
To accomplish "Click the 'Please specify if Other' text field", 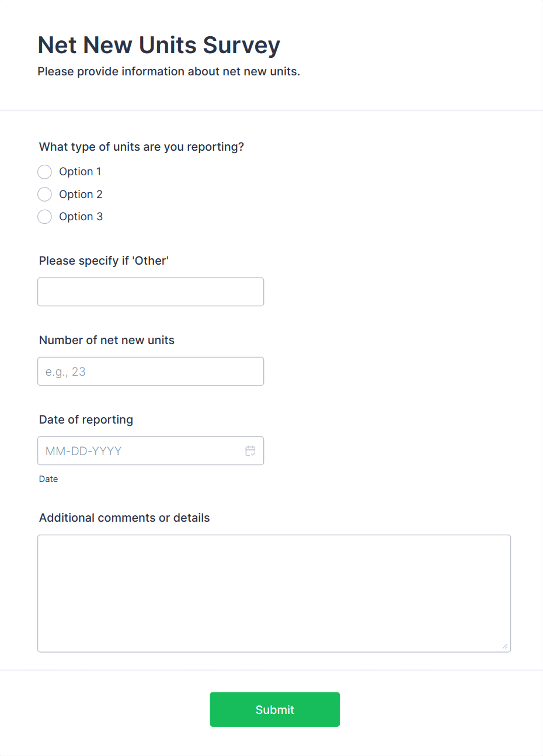I will (150, 292).
